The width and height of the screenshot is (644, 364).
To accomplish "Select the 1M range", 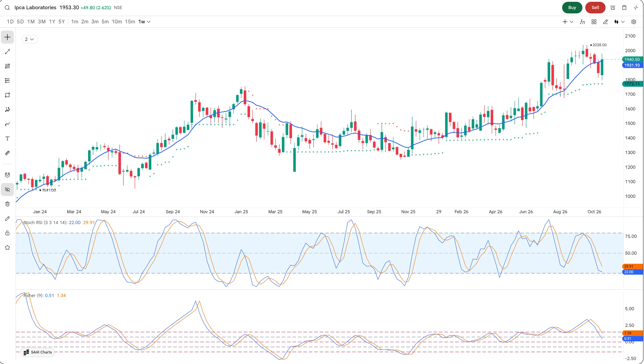I will point(31,22).
